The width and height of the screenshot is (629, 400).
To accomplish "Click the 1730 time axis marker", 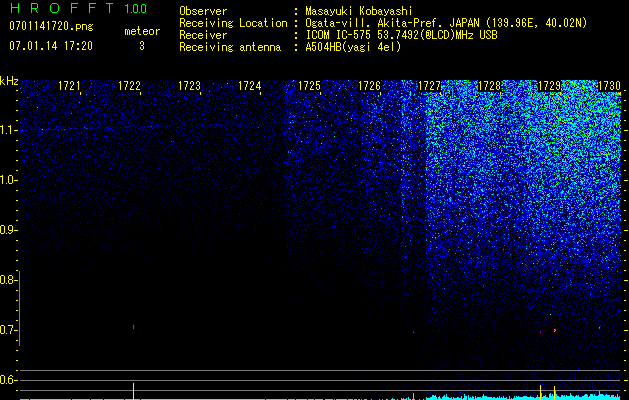I will coord(609,86).
